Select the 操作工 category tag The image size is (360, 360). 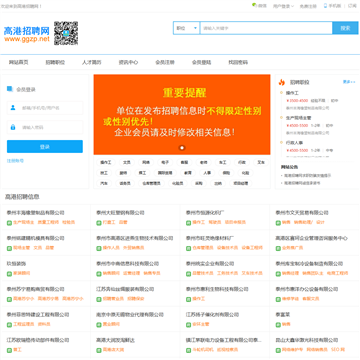pos(106,163)
